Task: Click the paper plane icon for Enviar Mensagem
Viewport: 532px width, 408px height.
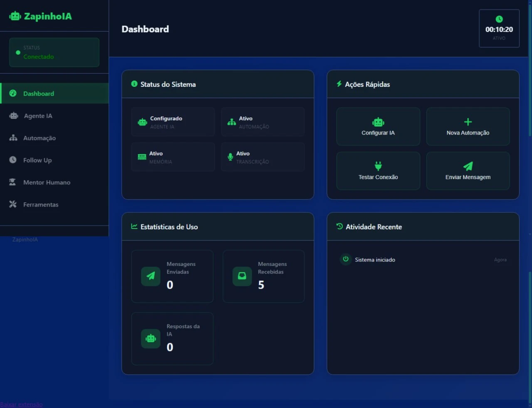Action: 468,166
